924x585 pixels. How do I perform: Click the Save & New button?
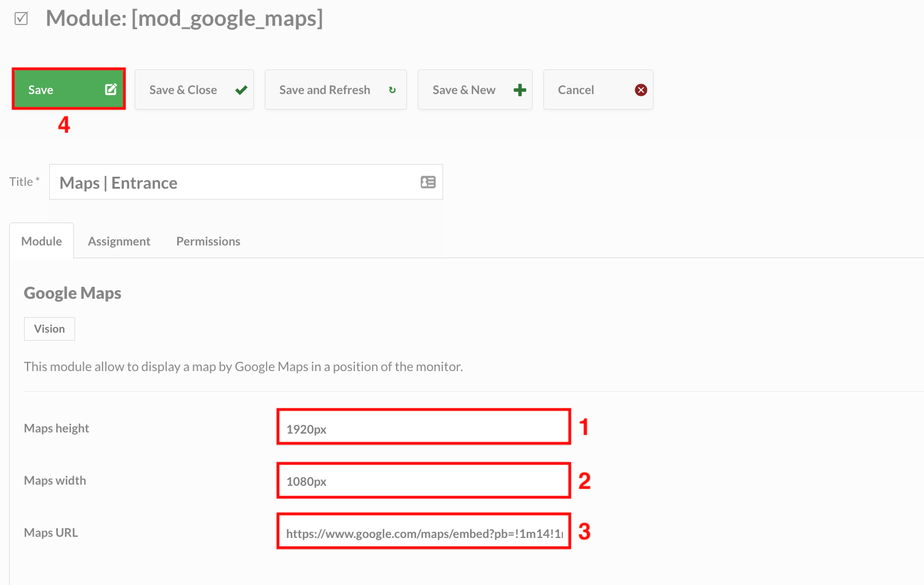pos(475,89)
